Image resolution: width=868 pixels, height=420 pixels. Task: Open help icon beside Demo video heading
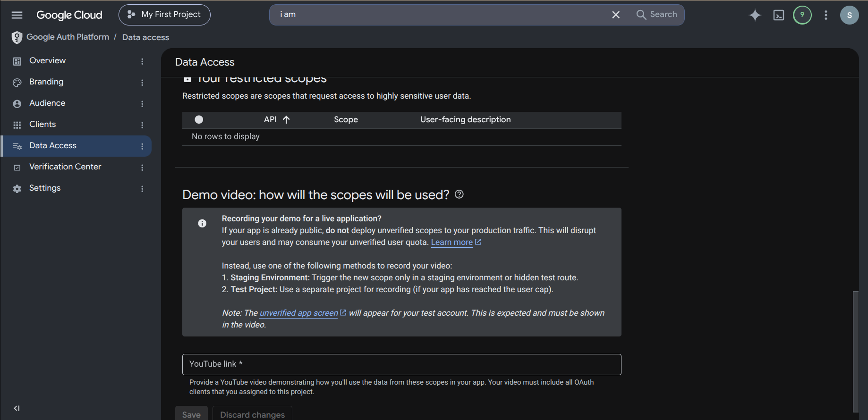459,194
